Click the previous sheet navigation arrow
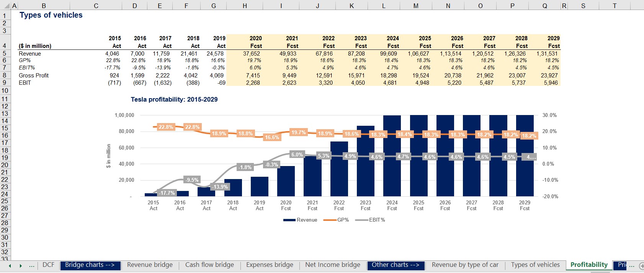This screenshot has width=644, height=273. pos(10,266)
